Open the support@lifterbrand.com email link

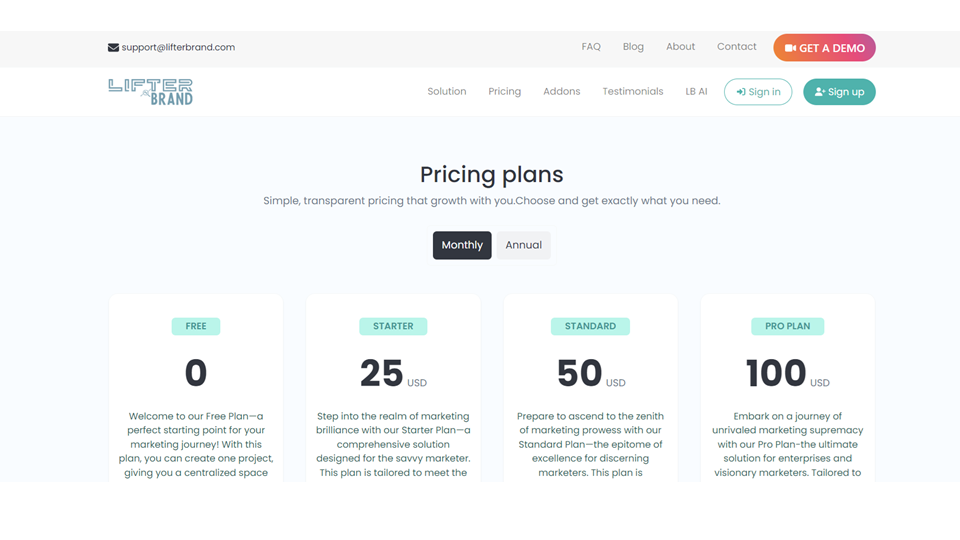[x=178, y=47]
